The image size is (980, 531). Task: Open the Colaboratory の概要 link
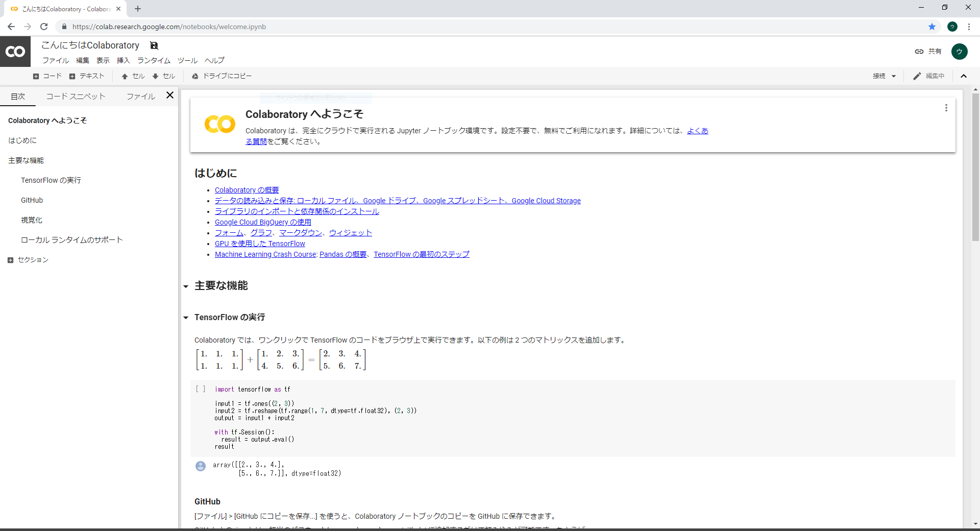coord(247,189)
